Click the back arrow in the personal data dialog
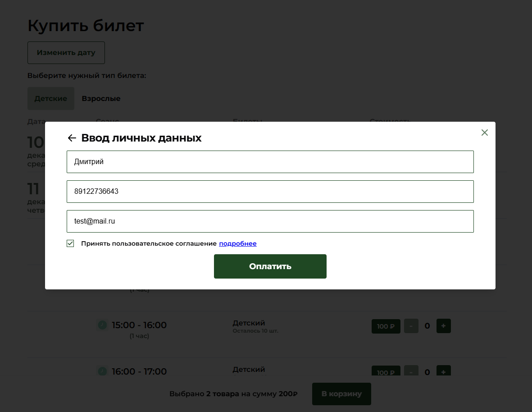532x412 pixels. click(72, 138)
